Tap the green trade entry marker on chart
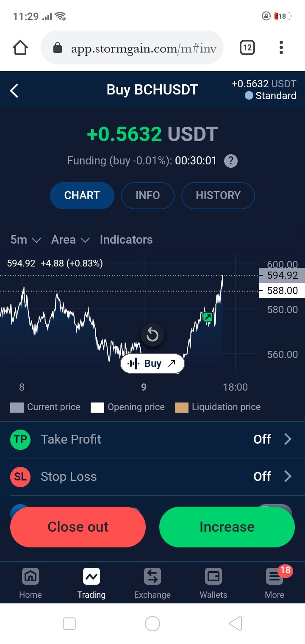Viewport: 305px width, 644px height. [x=208, y=317]
